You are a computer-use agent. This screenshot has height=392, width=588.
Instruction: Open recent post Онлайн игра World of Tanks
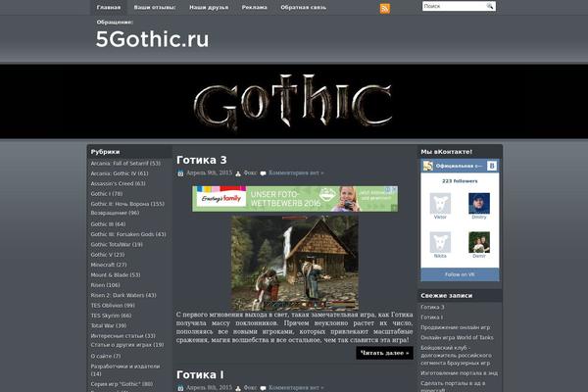pos(457,337)
